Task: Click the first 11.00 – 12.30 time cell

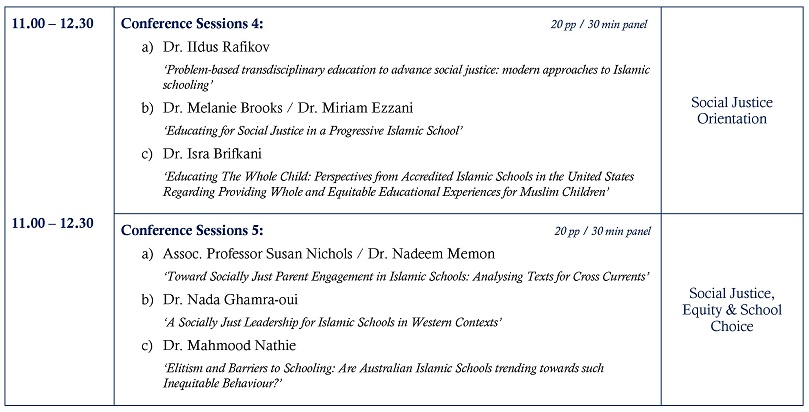Action: (53, 24)
